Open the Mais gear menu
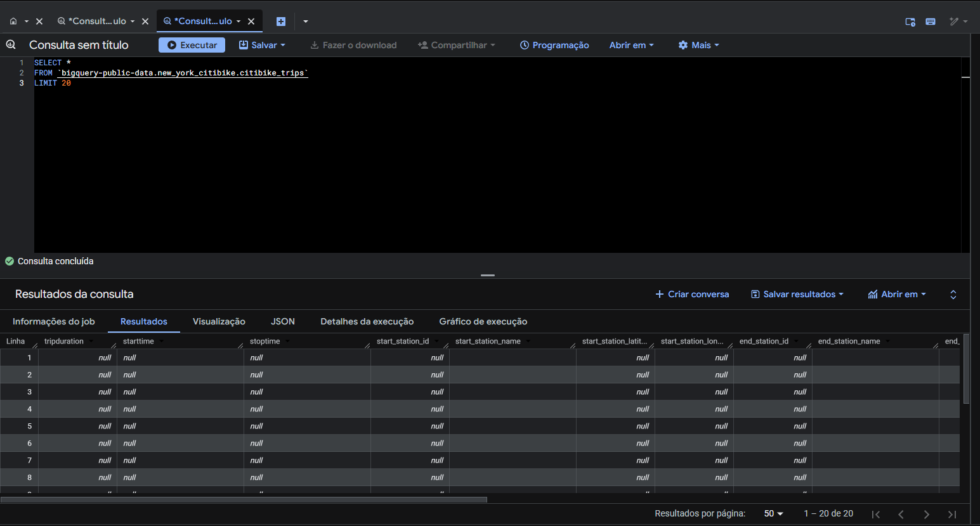The image size is (980, 526). [x=698, y=45]
